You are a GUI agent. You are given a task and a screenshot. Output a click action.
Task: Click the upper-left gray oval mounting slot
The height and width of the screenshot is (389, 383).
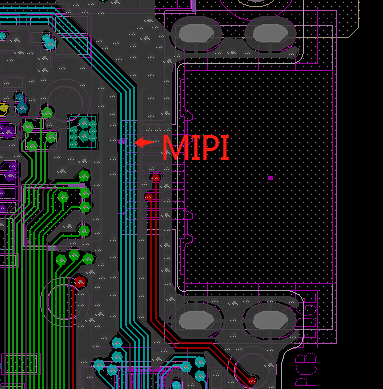pos(197,34)
